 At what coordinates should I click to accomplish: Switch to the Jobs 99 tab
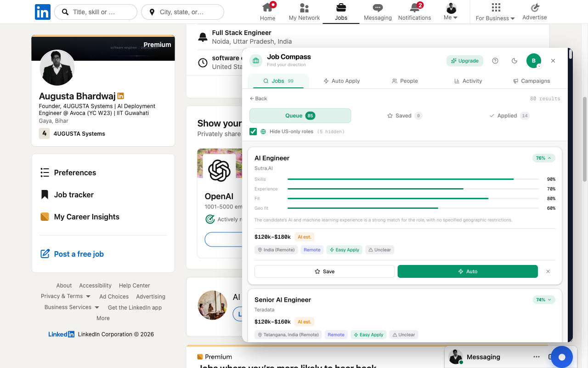(278, 81)
